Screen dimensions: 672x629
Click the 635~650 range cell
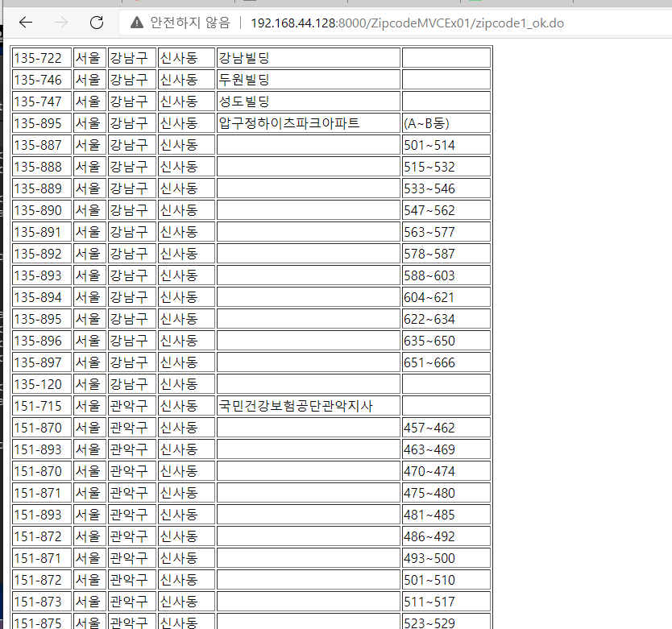pyautogui.click(x=446, y=341)
